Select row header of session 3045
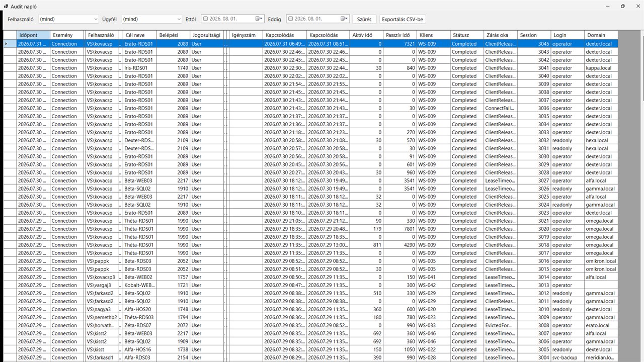This screenshot has width=644, height=362. click(x=10, y=44)
